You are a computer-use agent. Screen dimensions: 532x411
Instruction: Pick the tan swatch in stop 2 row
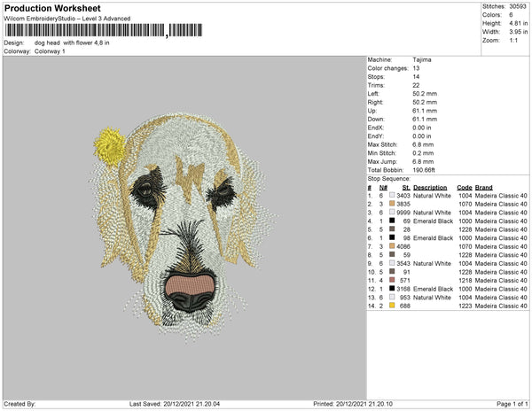pyautogui.click(x=391, y=205)
